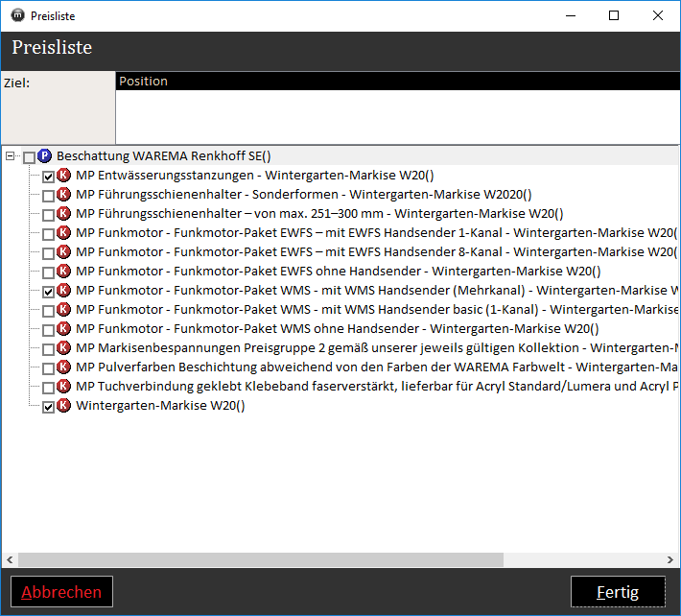
Task: Close the Preisliste window
Action: (658, 15)
